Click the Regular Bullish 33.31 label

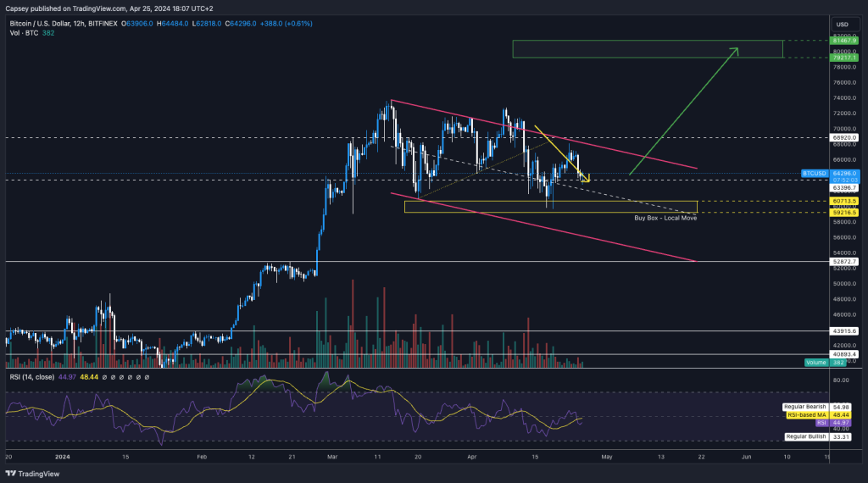click(818, 436)
